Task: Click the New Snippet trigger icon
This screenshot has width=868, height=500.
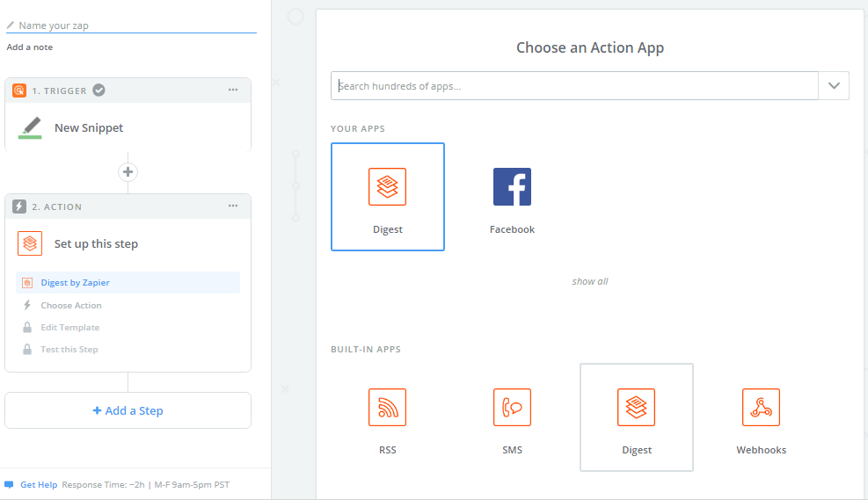Action: click(x=30, y=127)
